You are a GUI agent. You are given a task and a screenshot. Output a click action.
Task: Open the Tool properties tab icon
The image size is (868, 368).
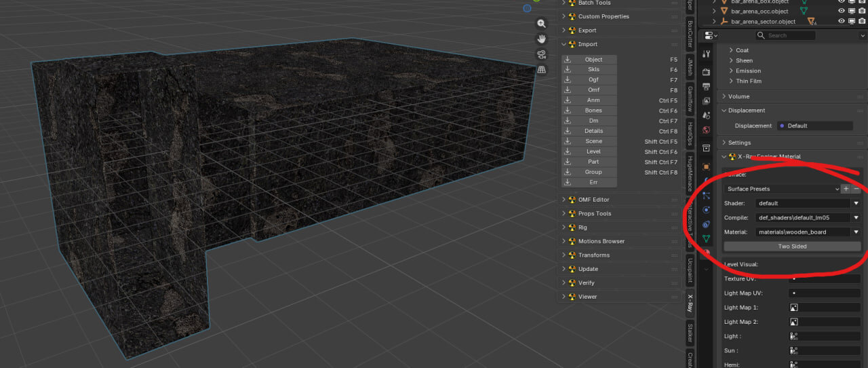click(706, 54)
